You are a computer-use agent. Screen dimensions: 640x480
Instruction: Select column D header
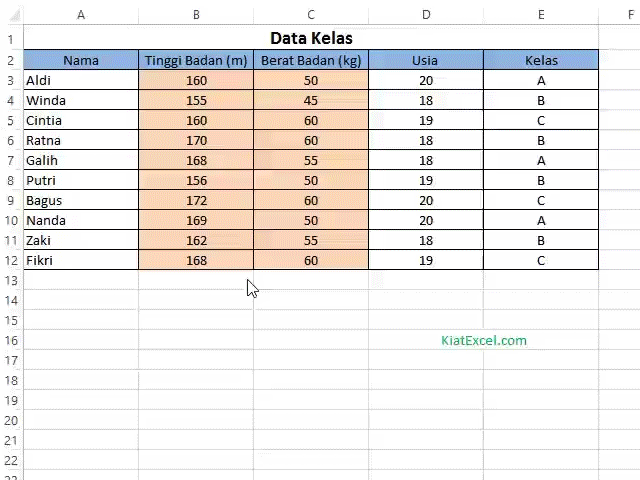click(x=426, y=15)
